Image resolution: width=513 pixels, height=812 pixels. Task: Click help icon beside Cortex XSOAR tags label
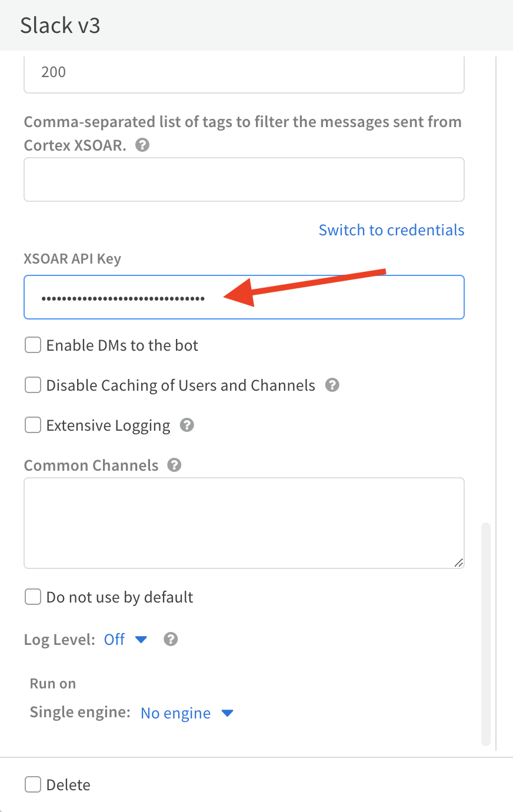(x=142, y=145)
